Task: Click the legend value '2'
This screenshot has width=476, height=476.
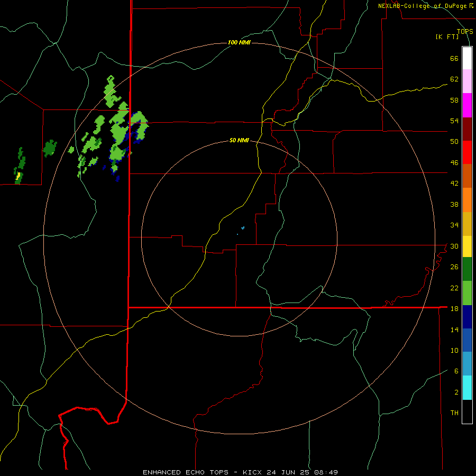Action: coord(456,392)
